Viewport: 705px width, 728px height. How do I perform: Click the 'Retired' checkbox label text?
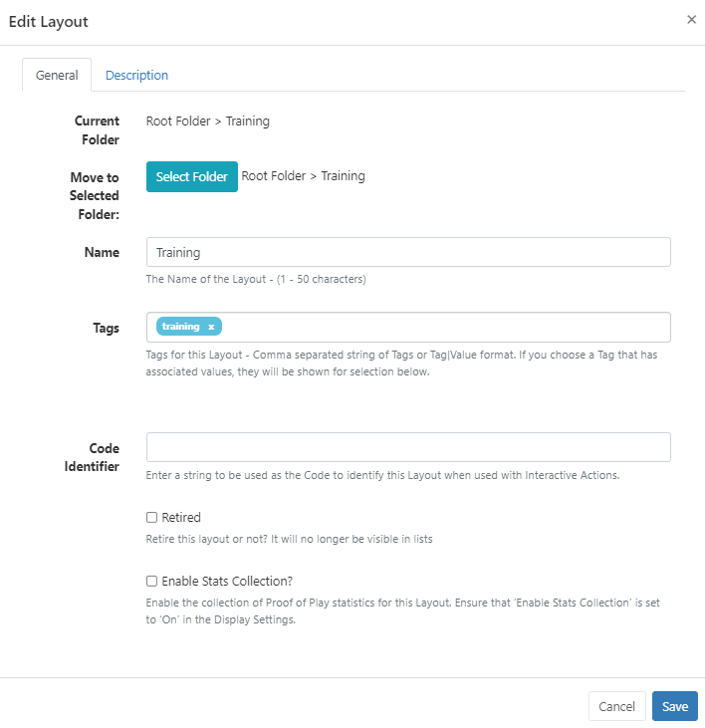(x=181, y=518)
